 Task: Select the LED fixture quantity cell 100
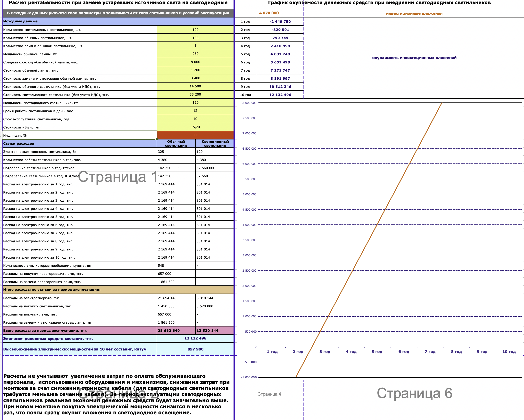[195, 30]
